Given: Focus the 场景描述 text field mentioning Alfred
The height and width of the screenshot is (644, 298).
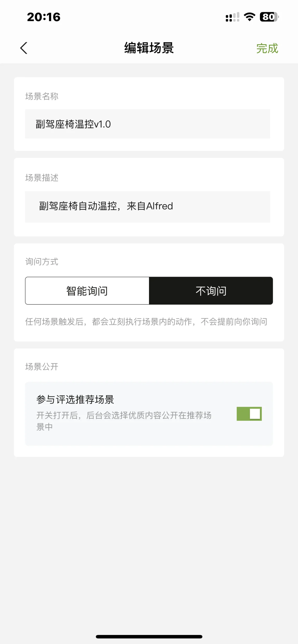Looking at the screenshot, I should [147, 207].
